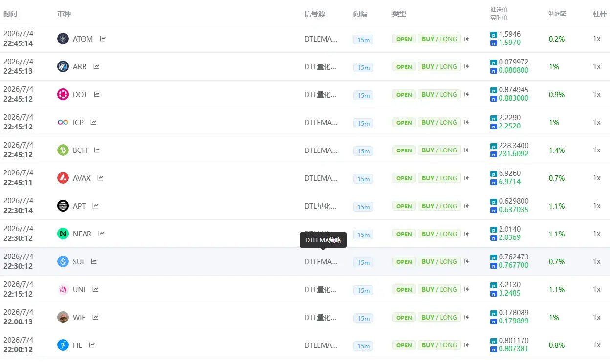610x364 pixels.
Task: Click the 15m interval tag in DOT row
Action: tap(363, 95)
